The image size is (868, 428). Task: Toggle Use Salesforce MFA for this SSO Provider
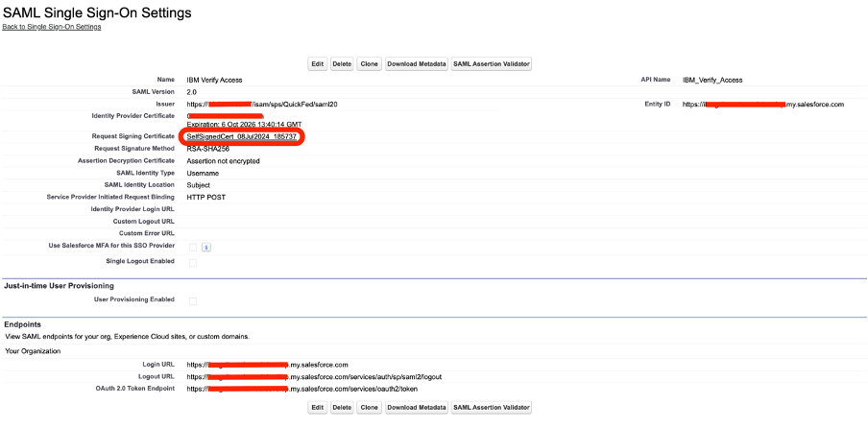pyautogui.click(x=193, y=248)
